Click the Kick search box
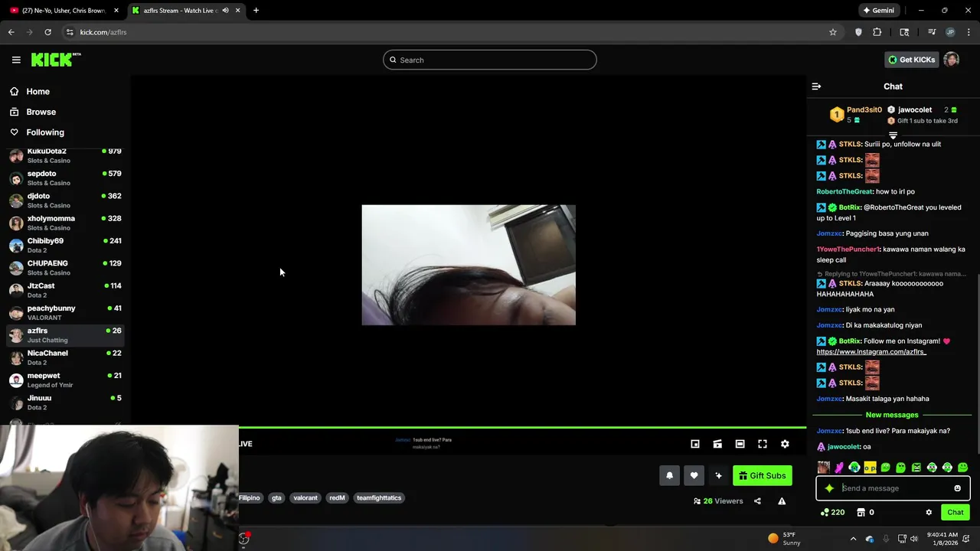Viewport: 980px width, 551px height. click(x=490, y=60)
